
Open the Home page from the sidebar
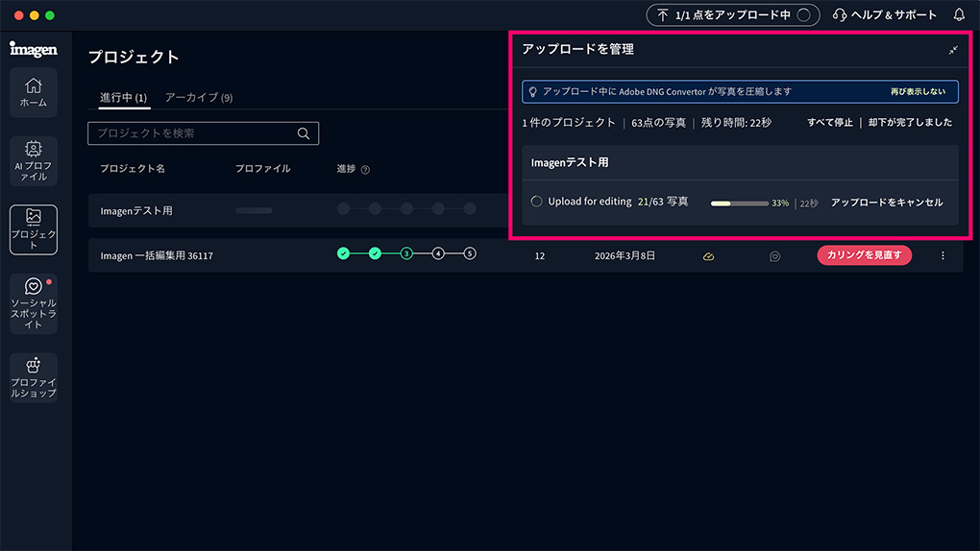coord(33,92)
